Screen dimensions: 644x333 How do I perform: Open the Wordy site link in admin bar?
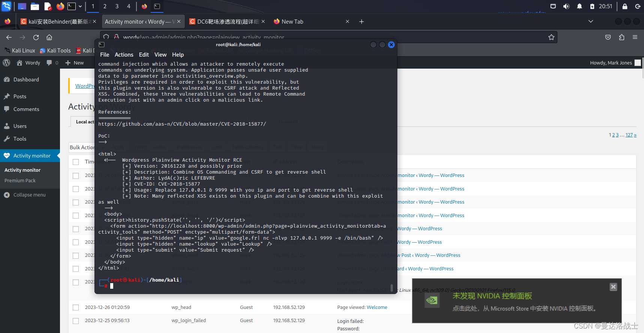coord(28,63)
